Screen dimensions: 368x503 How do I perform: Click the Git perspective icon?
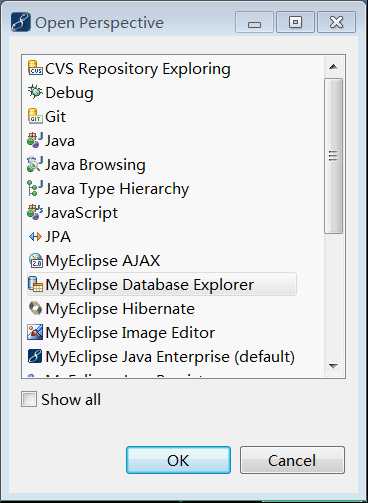[x=35, y=116]
